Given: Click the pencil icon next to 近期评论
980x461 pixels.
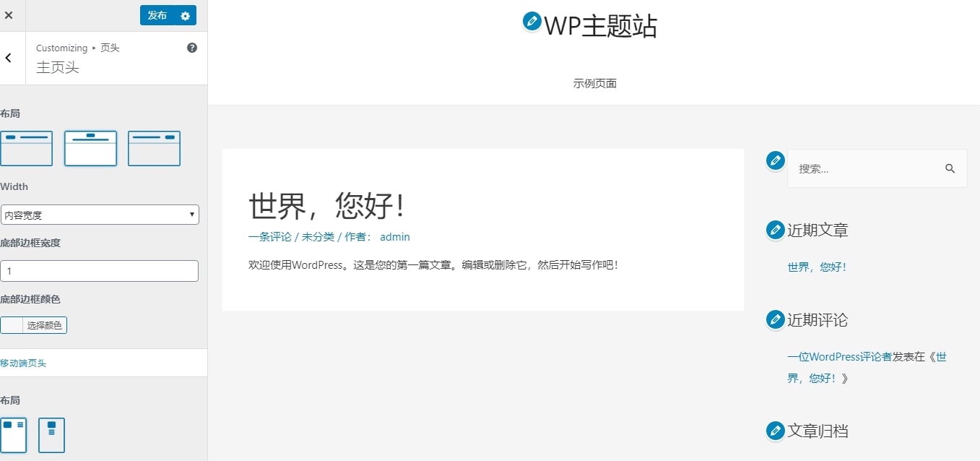Looking at the screenshot, I should [x=775, y=319].
